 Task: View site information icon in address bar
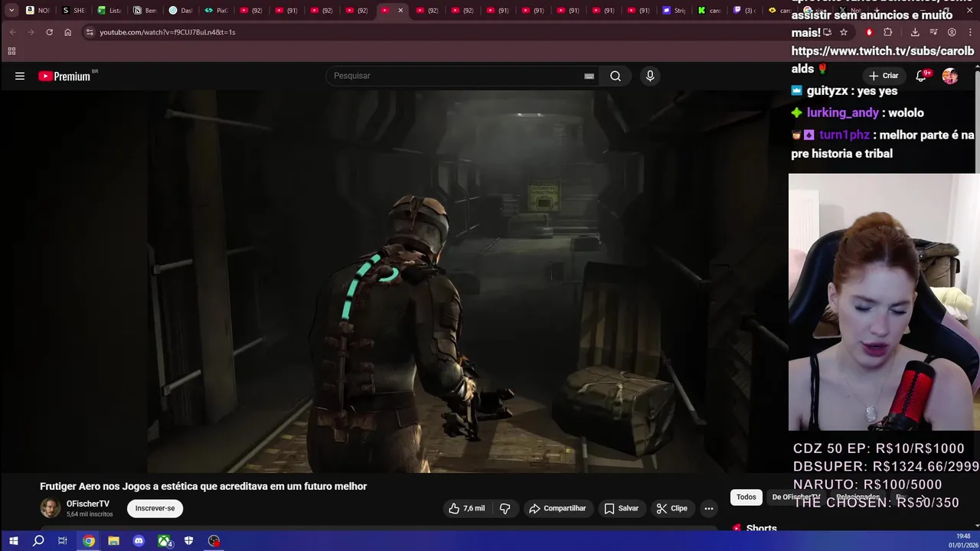pyautogui.click(x=90, y=32)
